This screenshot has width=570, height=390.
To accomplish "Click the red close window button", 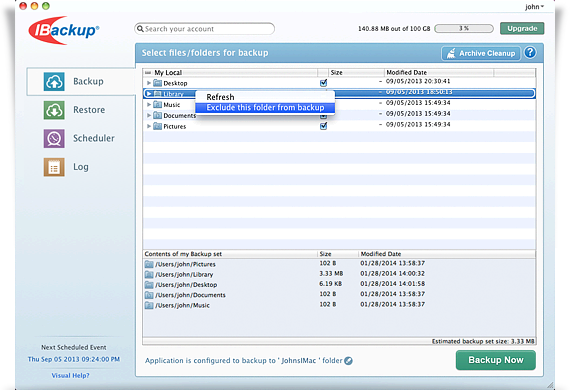I will [x=23, y=6].
